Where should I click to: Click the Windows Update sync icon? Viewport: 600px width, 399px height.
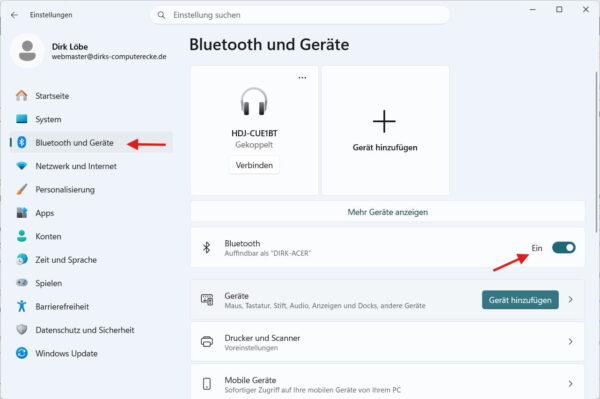[22, 353]
